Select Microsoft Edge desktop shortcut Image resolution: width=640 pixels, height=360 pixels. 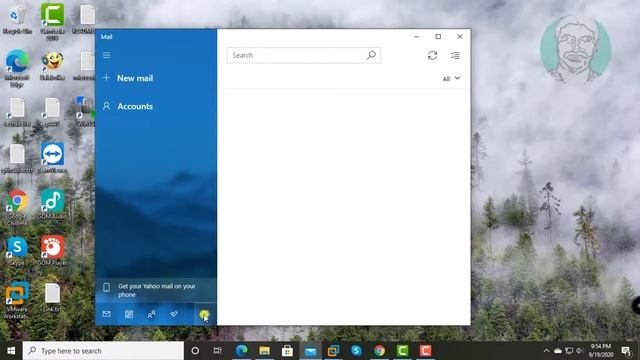pos(17,69)
